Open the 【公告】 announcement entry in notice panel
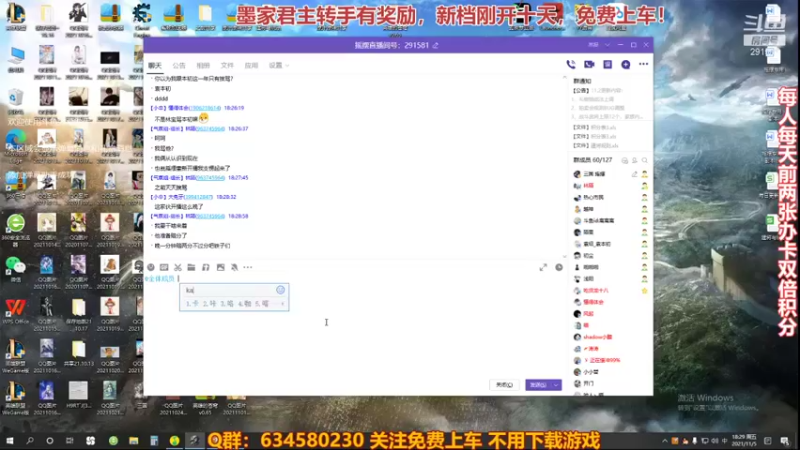 (600, 90)
